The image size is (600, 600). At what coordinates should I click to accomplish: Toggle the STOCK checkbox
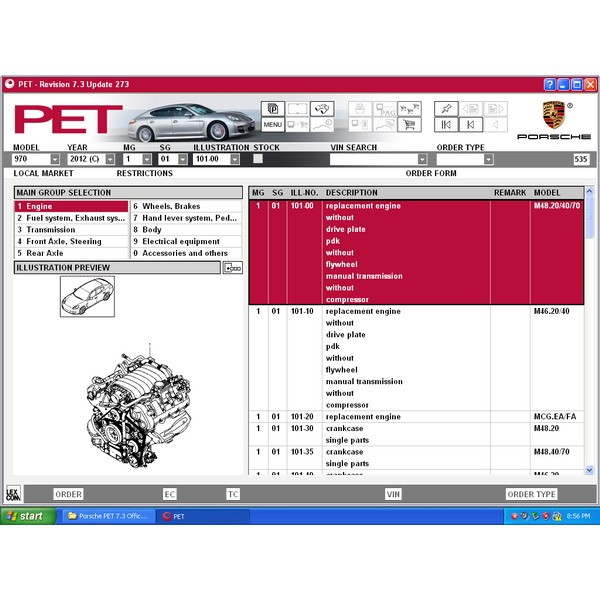click(x=258, y=159)
